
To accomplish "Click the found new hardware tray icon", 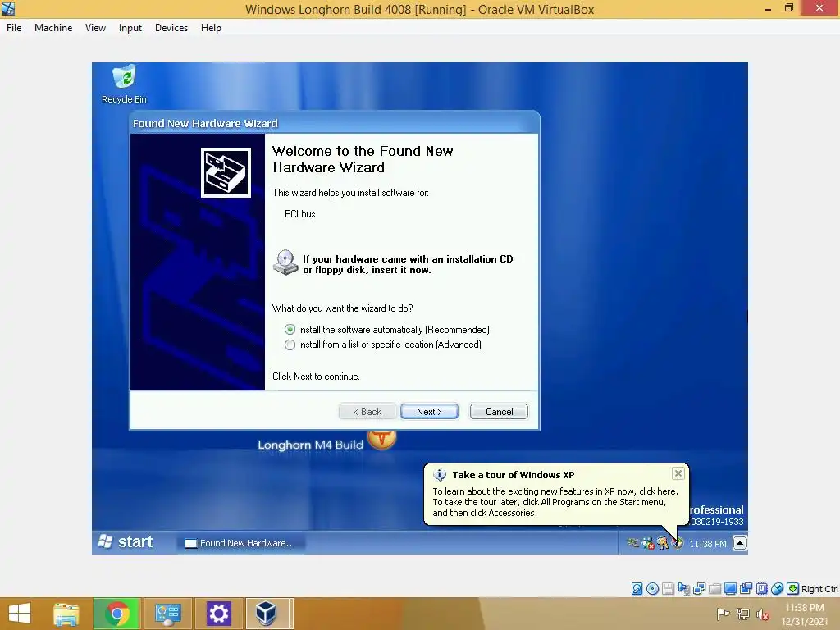I will [663, 543].
